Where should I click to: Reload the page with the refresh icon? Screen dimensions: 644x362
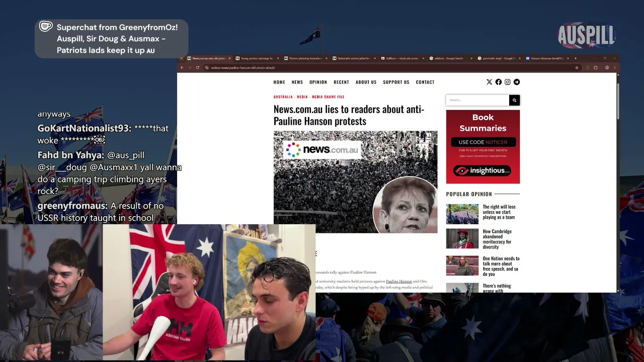(197, 67)
